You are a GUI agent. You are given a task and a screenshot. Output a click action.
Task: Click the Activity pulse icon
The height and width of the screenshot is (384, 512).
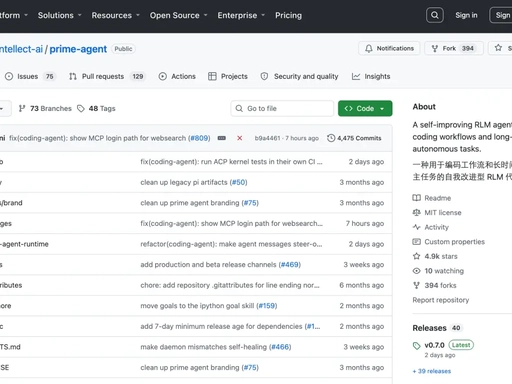(417, 227)
